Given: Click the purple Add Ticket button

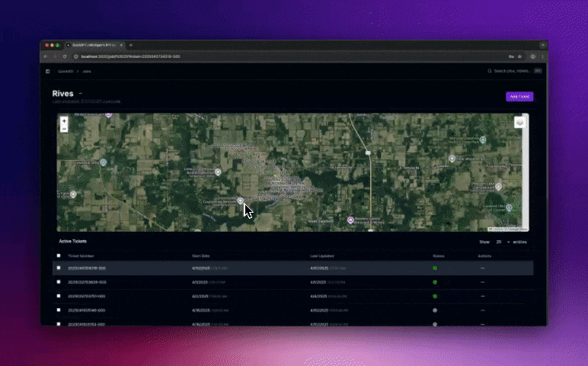Looking at the screenshot, I should tap(519, 97).
